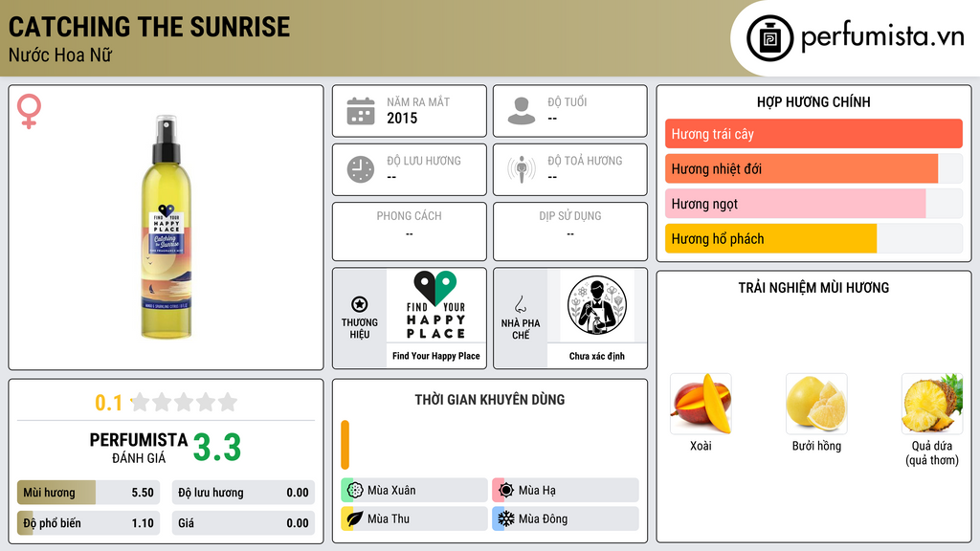Click the CATCHING THE SUNRISE title
This screenshot has width=980, height=551.
coord(149,27)
